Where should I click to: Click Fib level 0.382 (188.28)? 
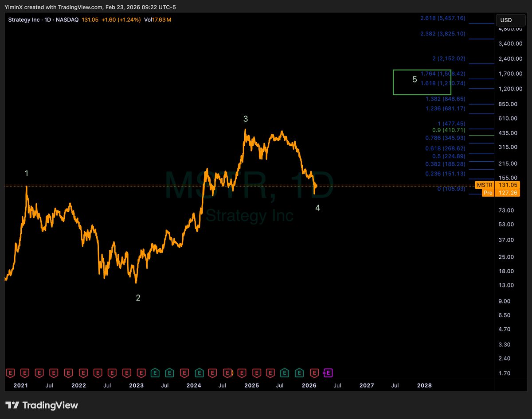pyautogui.click(x=445, y=164)
